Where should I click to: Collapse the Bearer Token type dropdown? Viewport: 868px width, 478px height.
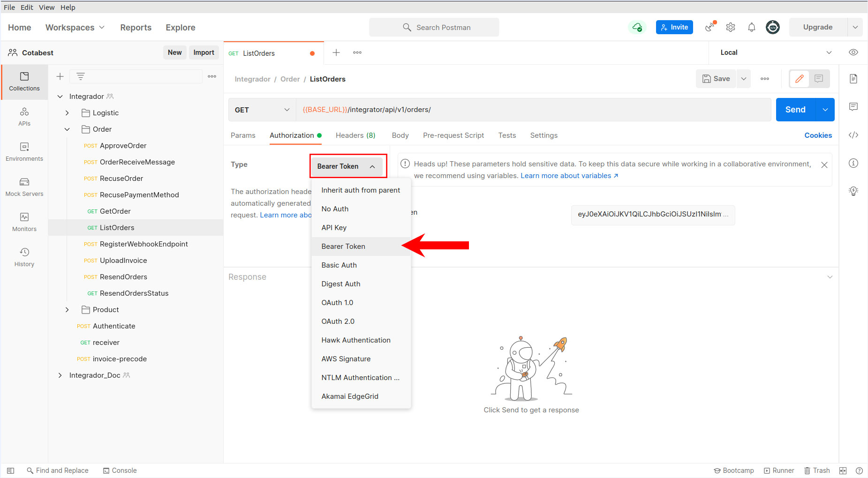pos(348,166)
